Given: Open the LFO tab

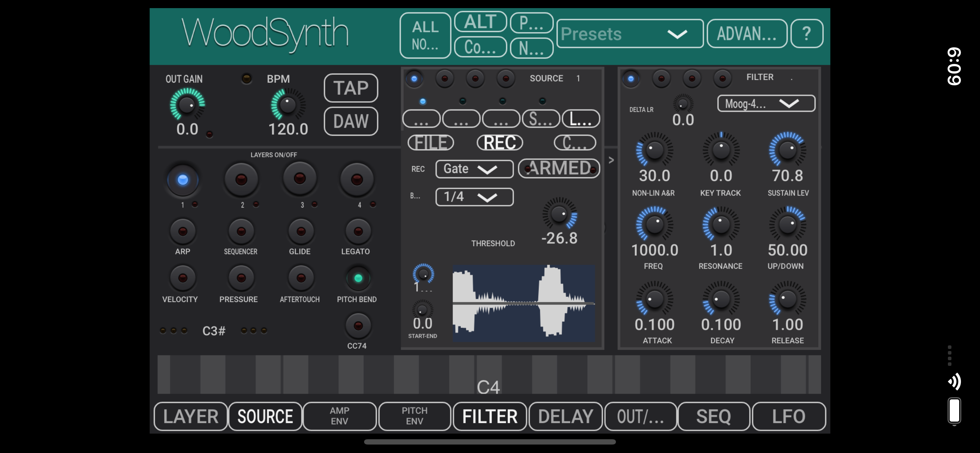Looking at the screenshot, I should point(789,417).
